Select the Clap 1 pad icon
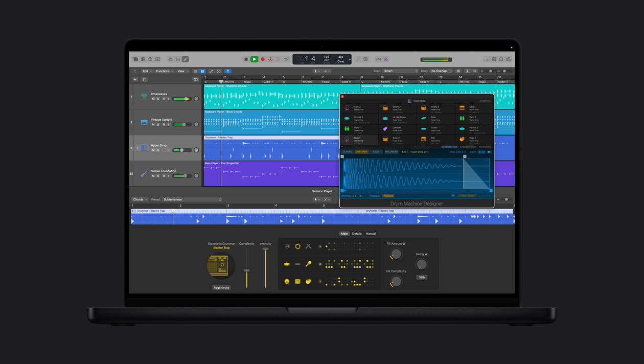The width and height of the screenshot is (644, 364). [462, 139]
